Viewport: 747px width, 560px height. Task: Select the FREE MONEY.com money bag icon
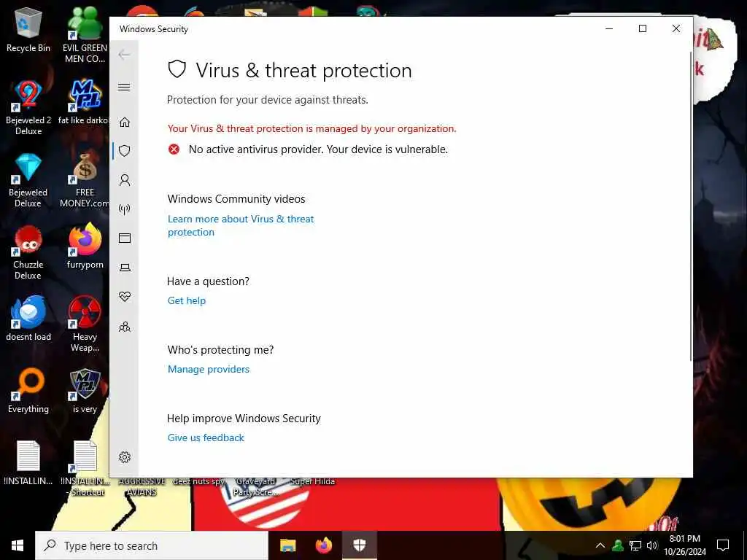pyautogui.click(x=85, y=179)
